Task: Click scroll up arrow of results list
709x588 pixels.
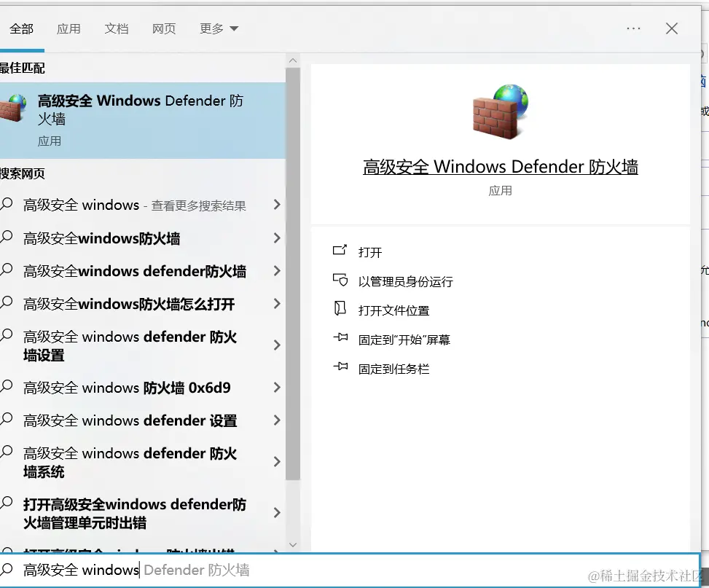Action: pyautogui.click(x=293, y=60)
